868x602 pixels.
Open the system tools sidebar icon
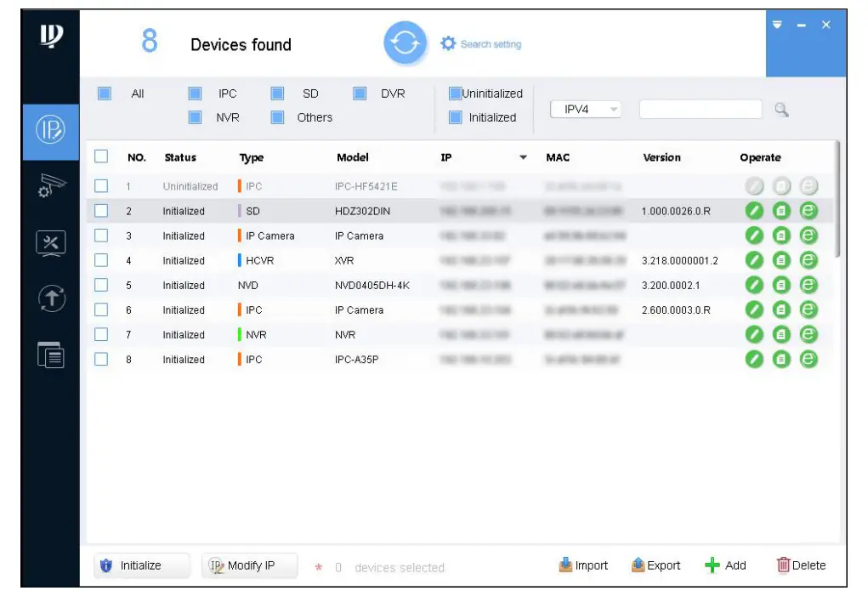pos(50,242)
